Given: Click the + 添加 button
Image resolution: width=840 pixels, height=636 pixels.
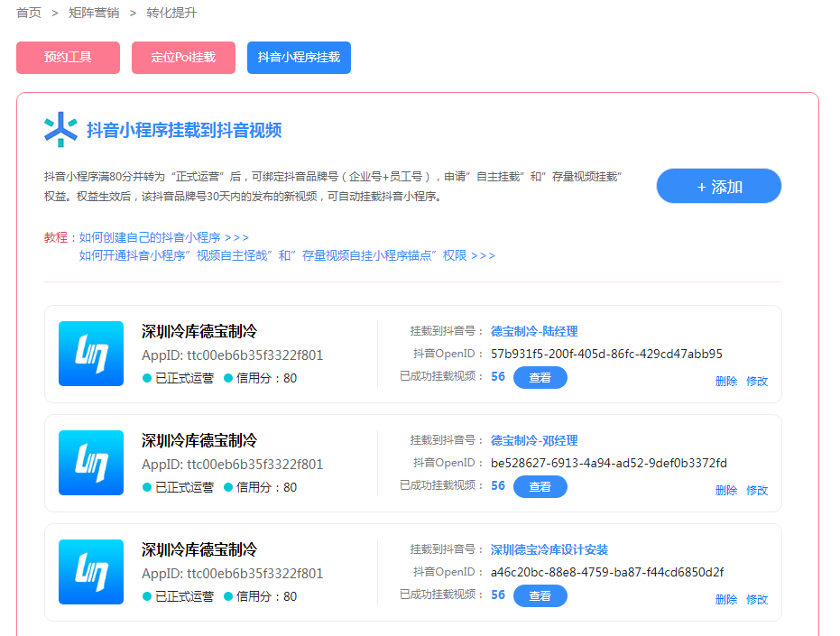Looking at the screenshot, I should pyautogui.click(x=719, y=186).
